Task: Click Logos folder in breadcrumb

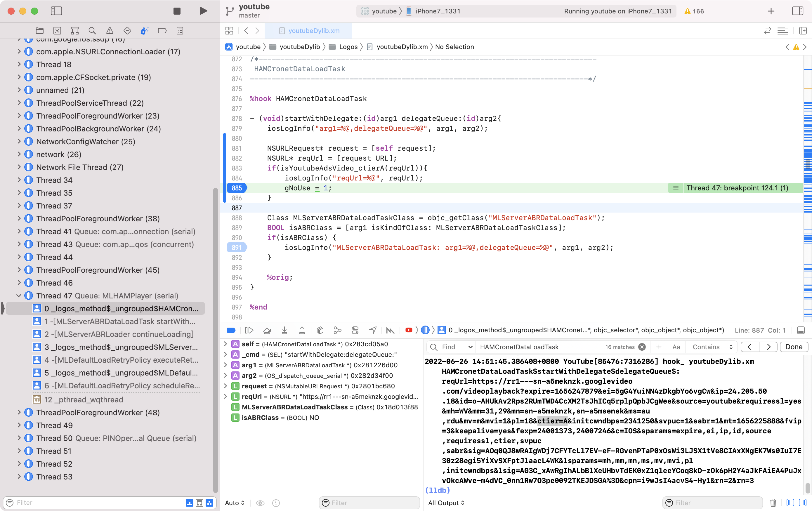Action: click(343, 47)
